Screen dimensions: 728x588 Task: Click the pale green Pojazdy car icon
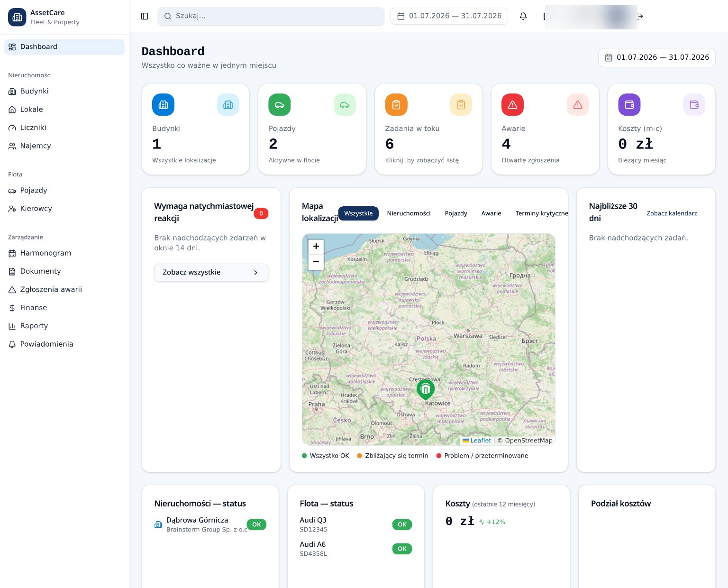point(345,104)
